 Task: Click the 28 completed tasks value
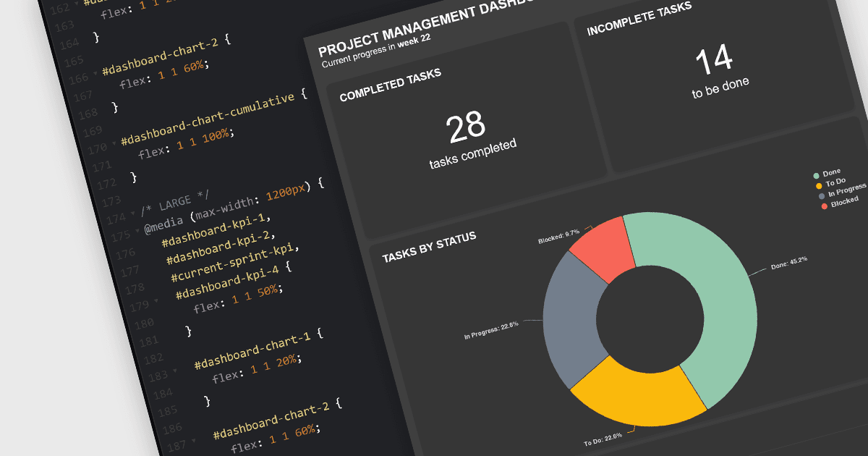(x=466, y=127)
